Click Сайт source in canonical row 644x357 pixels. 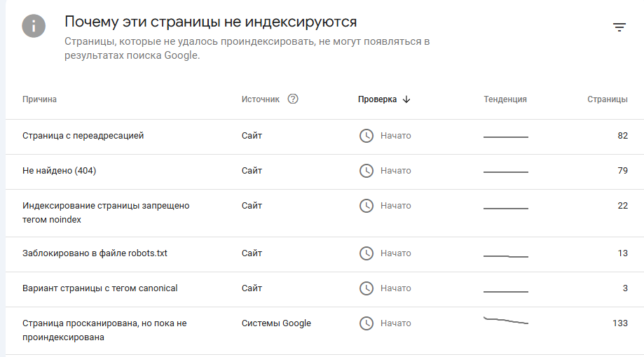[x=252, y=288]
